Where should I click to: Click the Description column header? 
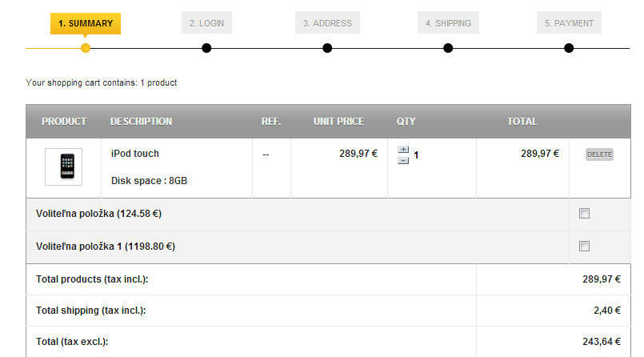pyautogui.click(x=141, y=122)
